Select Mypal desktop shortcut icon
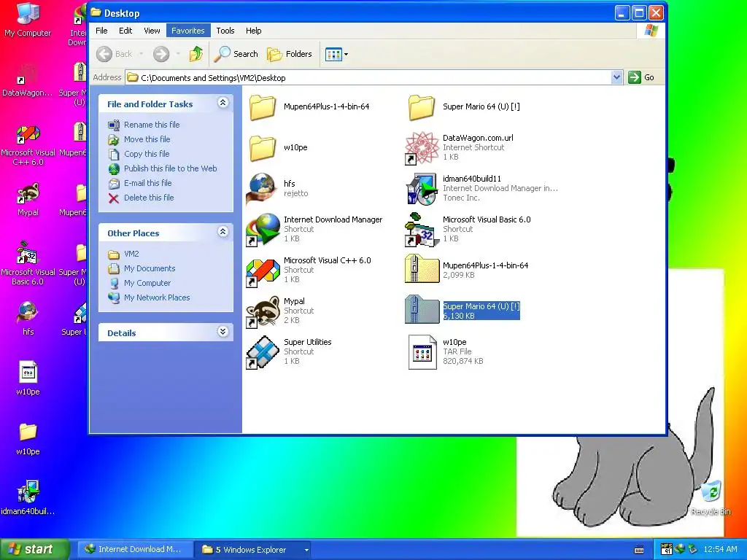Screen dimensions: 747x560 [x=28, y=200]
